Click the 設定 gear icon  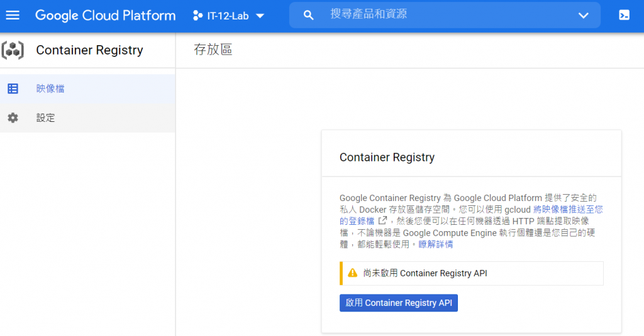pyautogui.click(x=13, y=117)
